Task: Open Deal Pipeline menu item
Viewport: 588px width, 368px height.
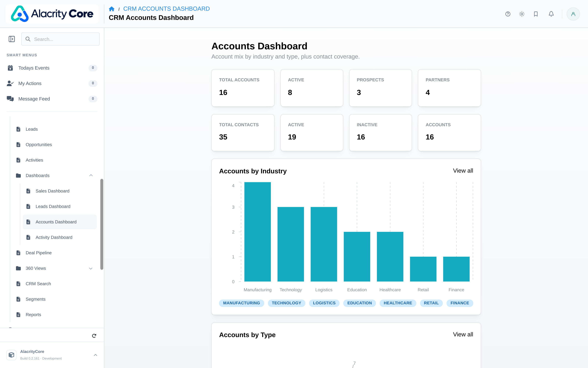Action: (55, 253)
